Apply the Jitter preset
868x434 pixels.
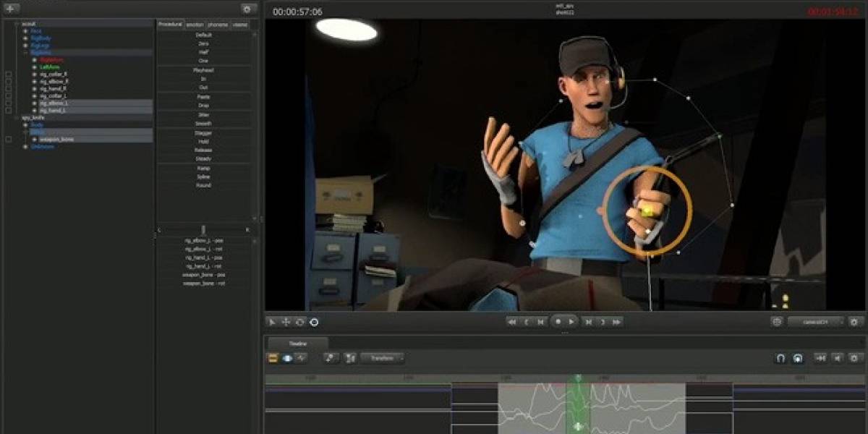[x=204, y=114]
